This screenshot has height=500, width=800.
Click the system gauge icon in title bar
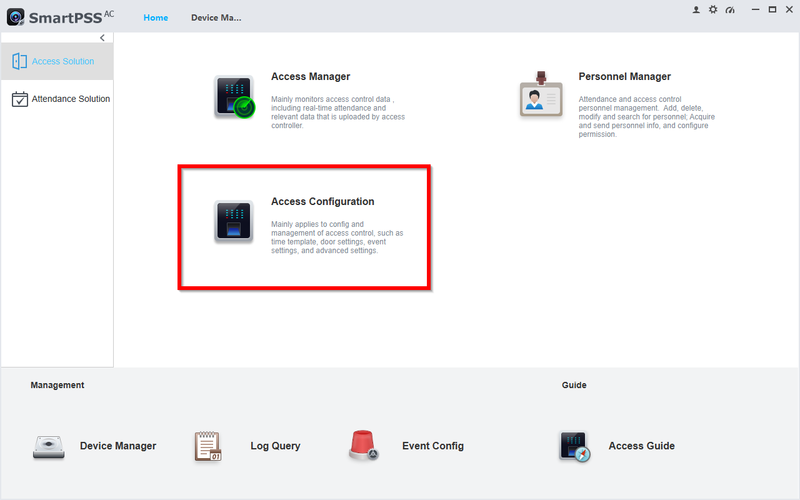tap(730, 10)
